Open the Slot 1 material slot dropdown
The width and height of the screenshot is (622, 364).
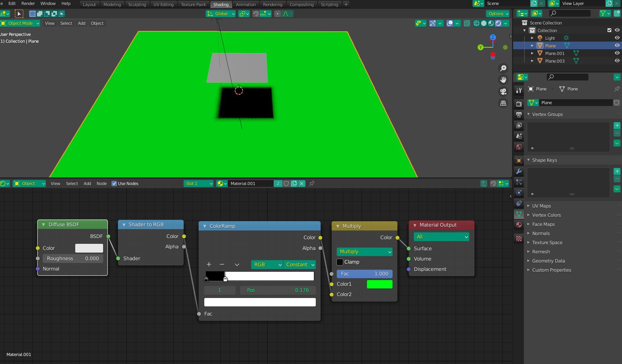[x=199, y=184]
